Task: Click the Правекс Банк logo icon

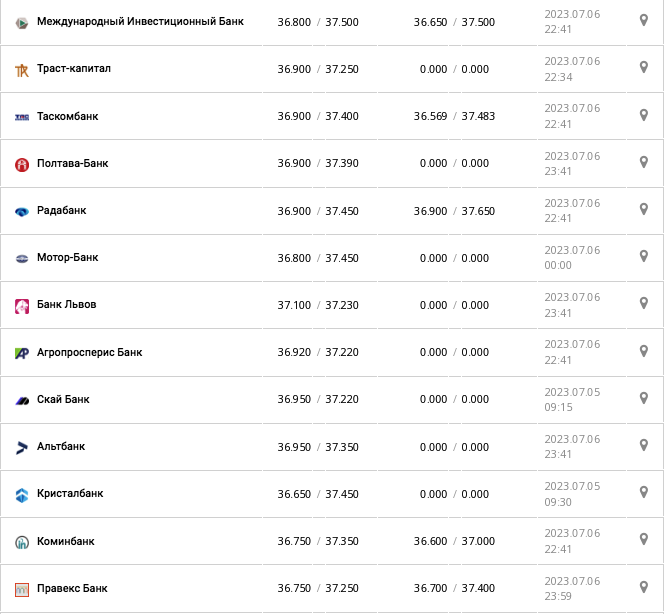Action: [x=22, y=589]
